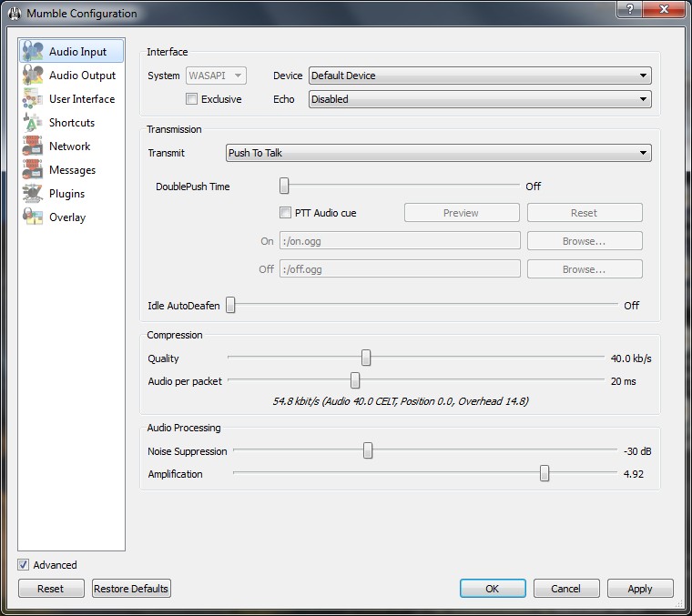This screenshot has height=616, width=692.
Task: Open the Transmit mode dropdown
Action: click(x=438, y=153)
